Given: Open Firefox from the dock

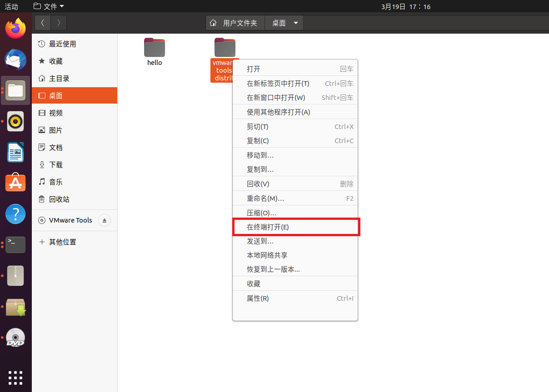Looking at the screenshot, I should point(15,28).
